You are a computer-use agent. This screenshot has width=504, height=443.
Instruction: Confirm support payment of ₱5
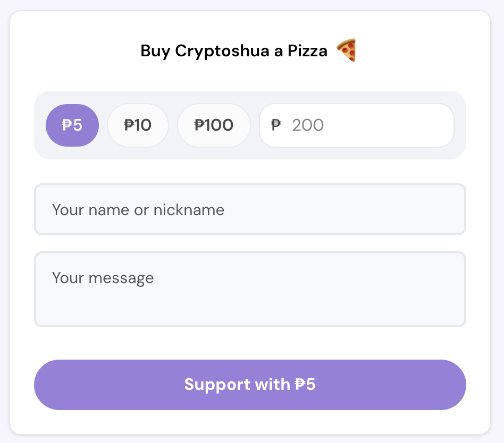click(x=250, y=385)
